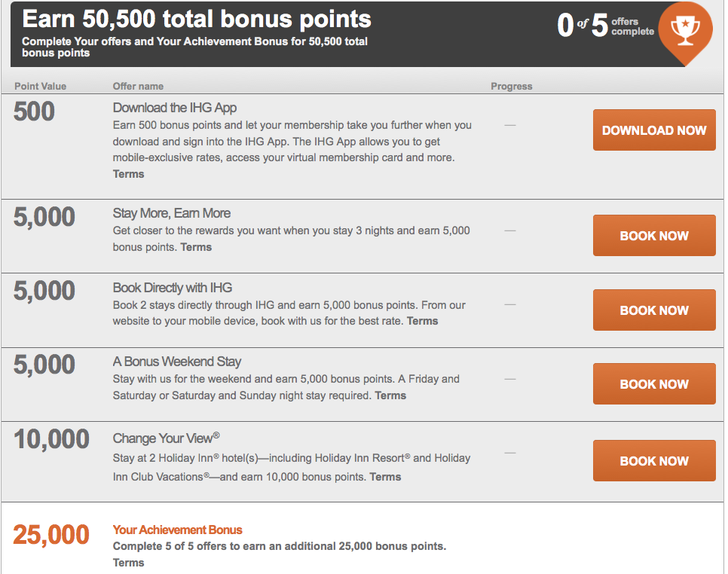The image size is (728, 574).
Task: Open Terms link under Download the IHG App
Action: 128,174
